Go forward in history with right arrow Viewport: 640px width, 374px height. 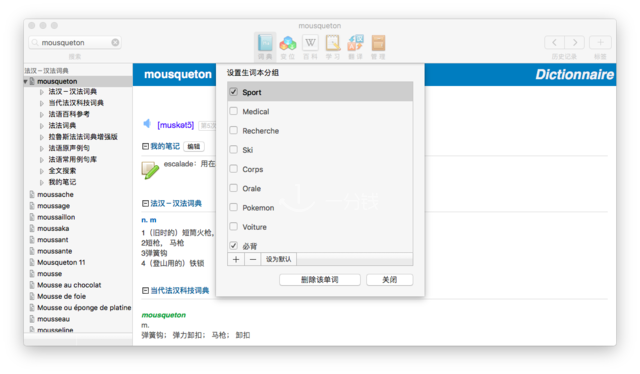click(x=575, y=42)
